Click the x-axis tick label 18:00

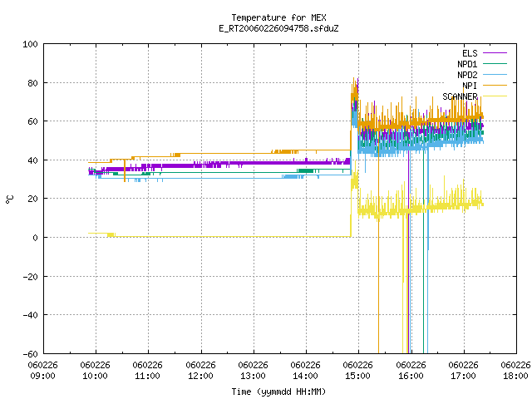pyautogui.click(x=516, y=376)
